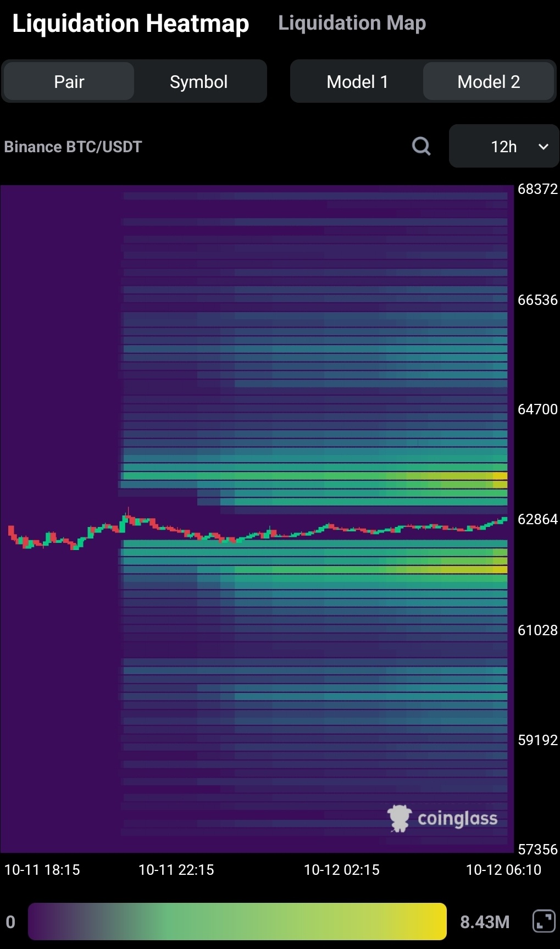This screenshot has height=949, width=560.
Task: Click the Binance BTC/USDT pair label
Action: pos(73,147)
